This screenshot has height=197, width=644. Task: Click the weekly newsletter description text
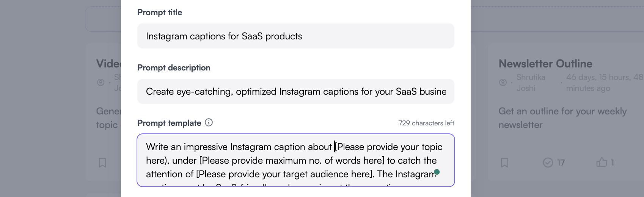coord(562,118)
